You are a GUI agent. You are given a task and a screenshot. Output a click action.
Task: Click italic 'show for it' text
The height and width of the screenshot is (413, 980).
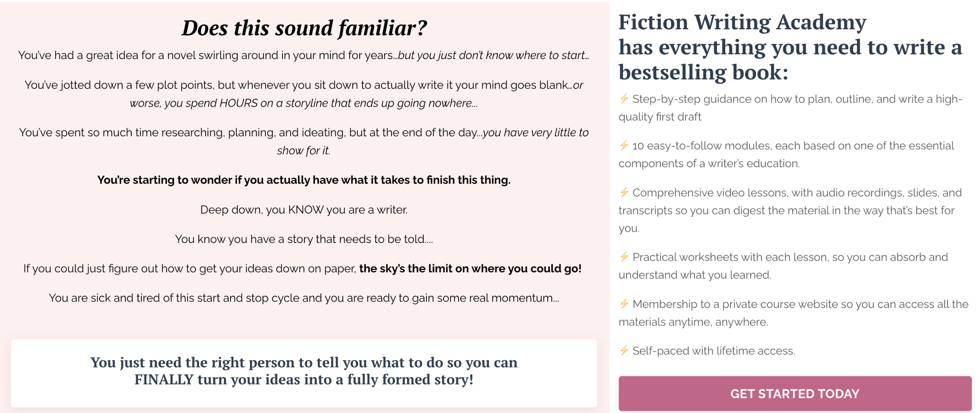click(304, 151)
